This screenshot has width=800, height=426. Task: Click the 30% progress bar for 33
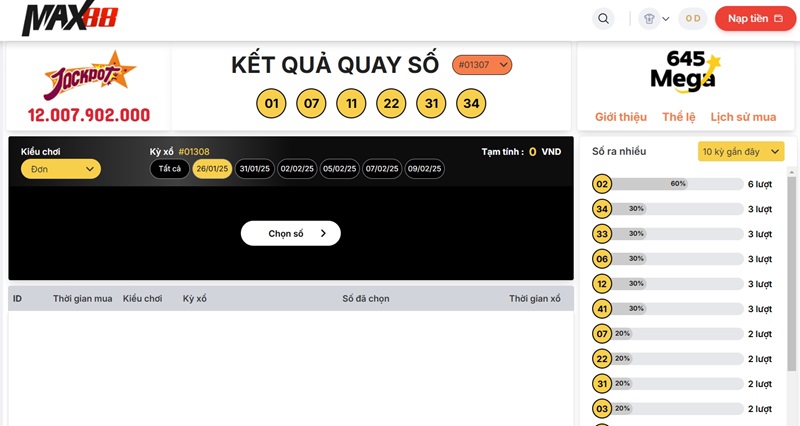coord(677,234)
